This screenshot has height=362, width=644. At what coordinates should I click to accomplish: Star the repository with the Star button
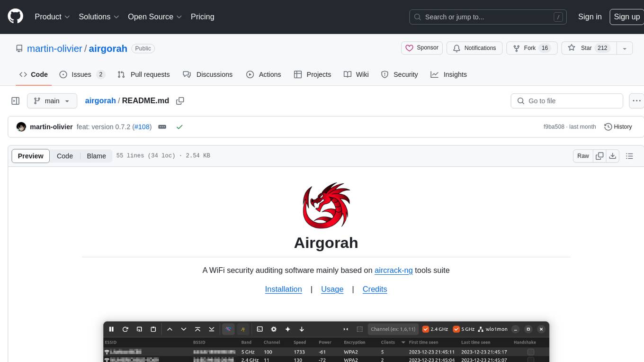coord(589,48)
